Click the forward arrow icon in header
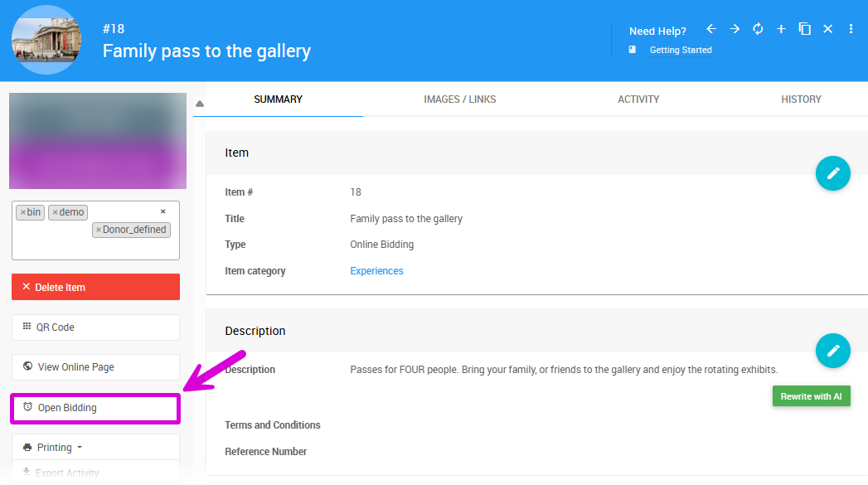The width and height of the screenshot is (868, 485). pos(735,29)
